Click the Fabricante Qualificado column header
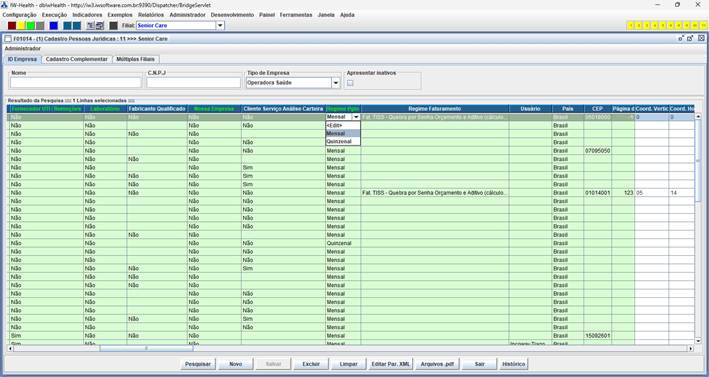This screenshot has width=709, height=377. [x=157, y=109]
